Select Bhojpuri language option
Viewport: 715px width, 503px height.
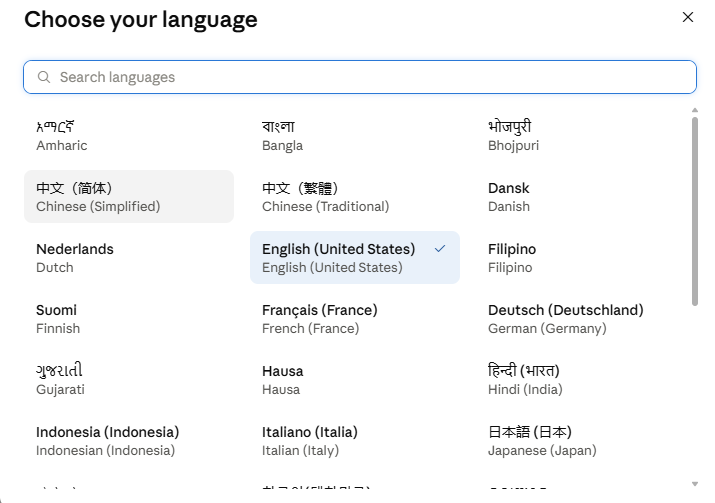coord(581,136)
